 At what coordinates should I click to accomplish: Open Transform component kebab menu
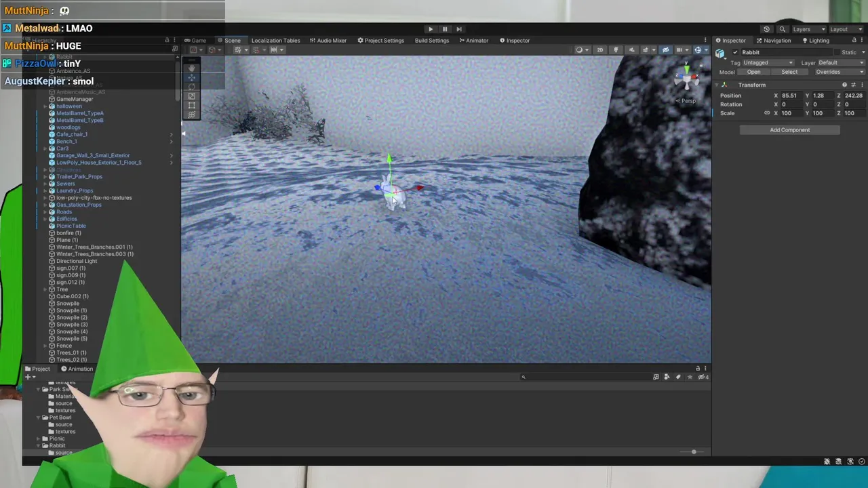[862, 85]
